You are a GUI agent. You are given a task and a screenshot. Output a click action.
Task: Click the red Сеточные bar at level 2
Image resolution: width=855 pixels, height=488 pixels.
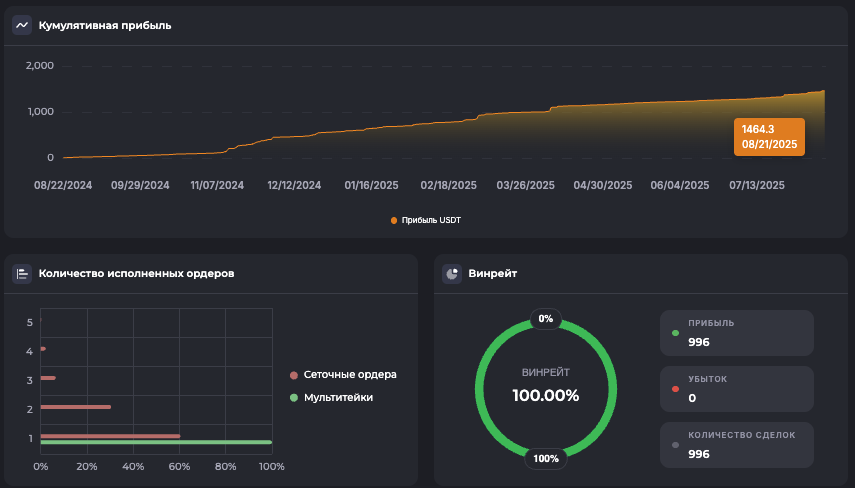[x=75, y=407]
